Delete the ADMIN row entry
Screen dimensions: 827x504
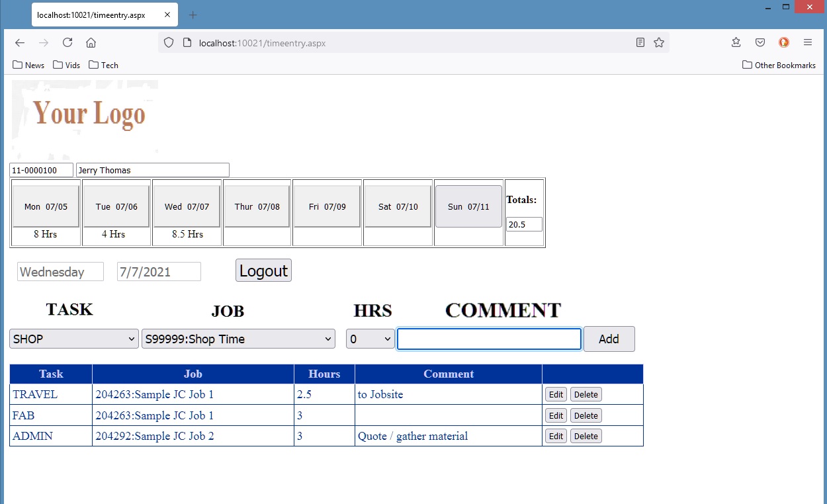point(586,436)
